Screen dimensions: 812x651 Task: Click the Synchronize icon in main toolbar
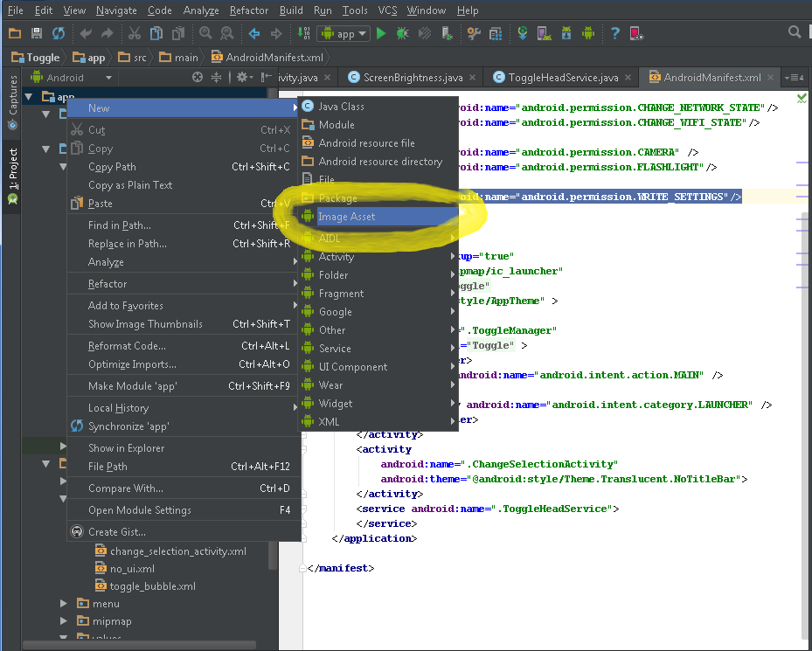click(59, 33)
